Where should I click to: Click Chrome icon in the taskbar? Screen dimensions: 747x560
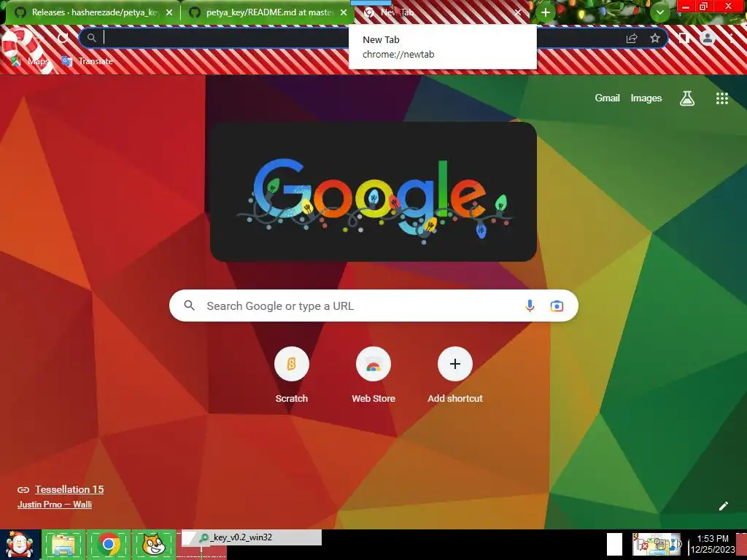pos(109,544)
